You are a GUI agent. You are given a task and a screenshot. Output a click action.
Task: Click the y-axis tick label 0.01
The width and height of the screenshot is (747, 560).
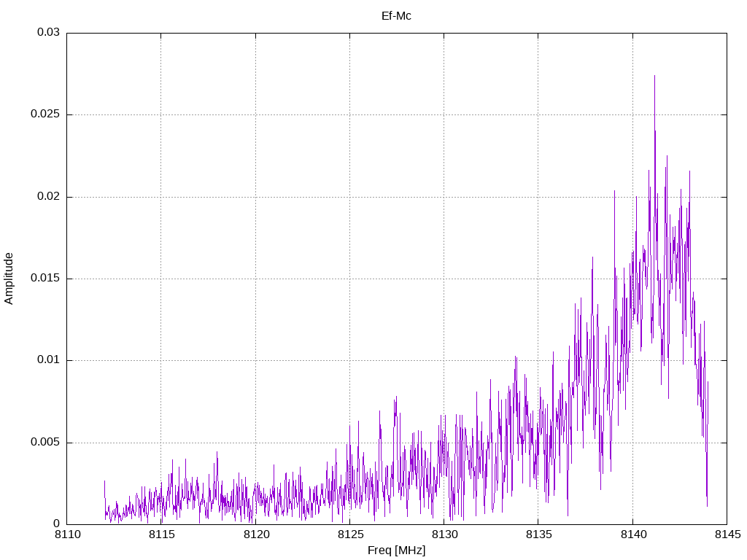coord(49,360)
